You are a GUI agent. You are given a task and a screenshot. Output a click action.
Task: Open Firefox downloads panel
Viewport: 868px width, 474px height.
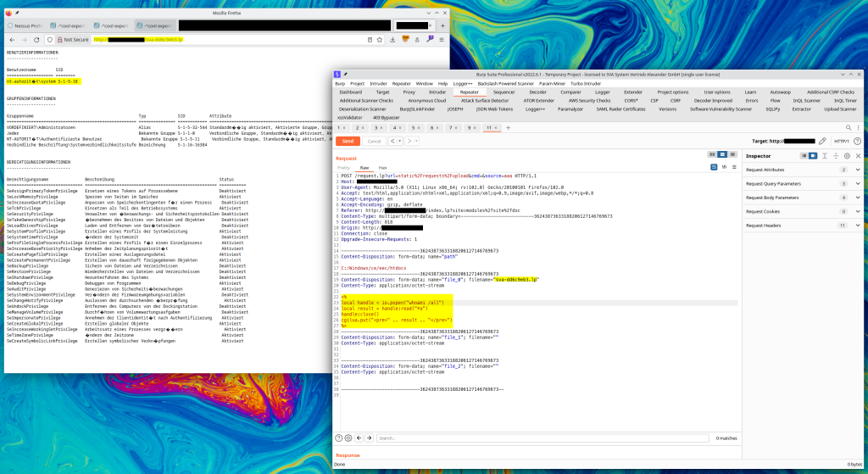tap(392, 40)
